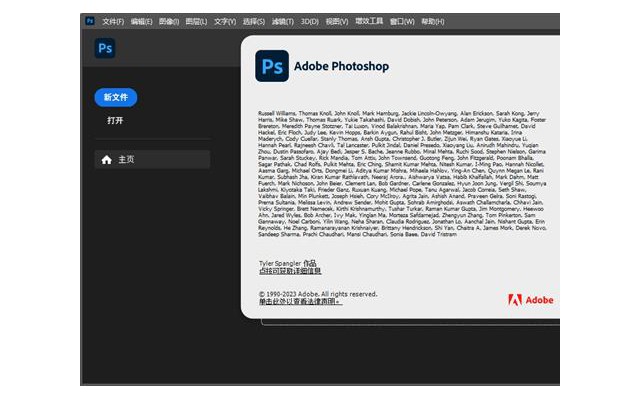Screen dimensions: 640x400
Task: Click the home icon beside 主页
Action: coord(107,160)
